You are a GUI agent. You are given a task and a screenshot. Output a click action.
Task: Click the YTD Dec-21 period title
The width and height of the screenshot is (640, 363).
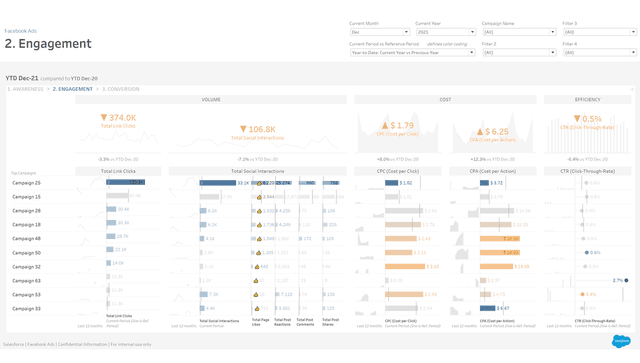pyautogui.click(x=22, y=78)
